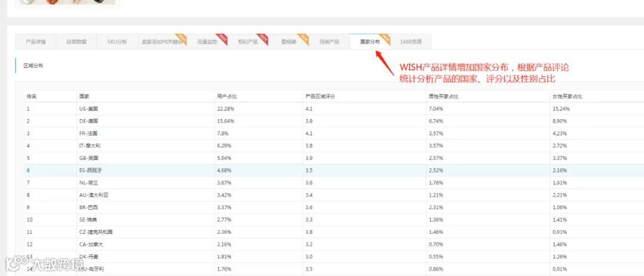Click the 国家 column header
Viewport: 644px width, 276px height.
pos(84,97)
